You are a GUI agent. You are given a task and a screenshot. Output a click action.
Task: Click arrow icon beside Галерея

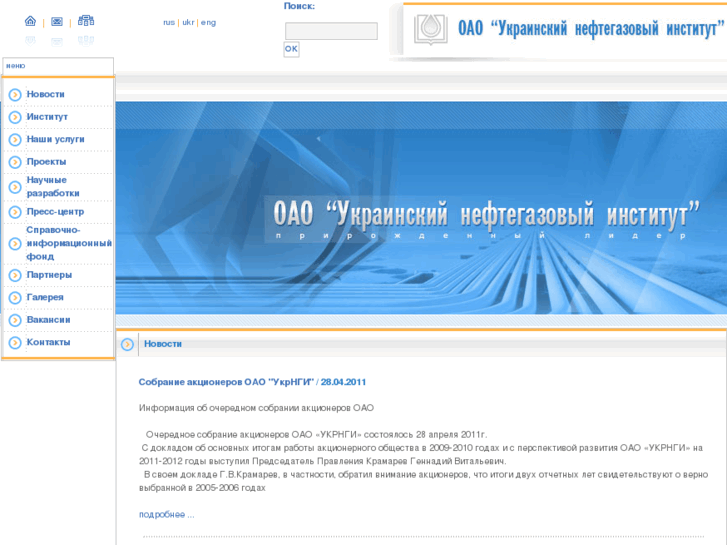click(x=15, y=297)
